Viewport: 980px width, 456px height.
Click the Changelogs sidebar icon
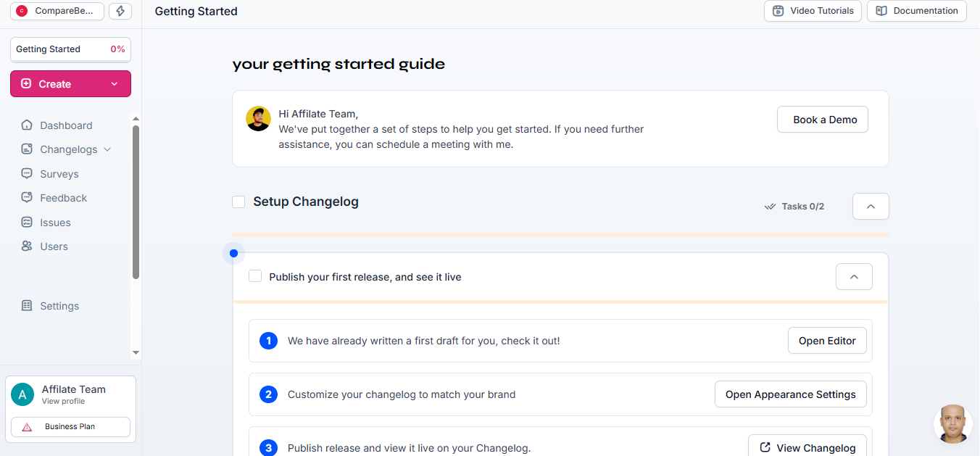[27, 149]
